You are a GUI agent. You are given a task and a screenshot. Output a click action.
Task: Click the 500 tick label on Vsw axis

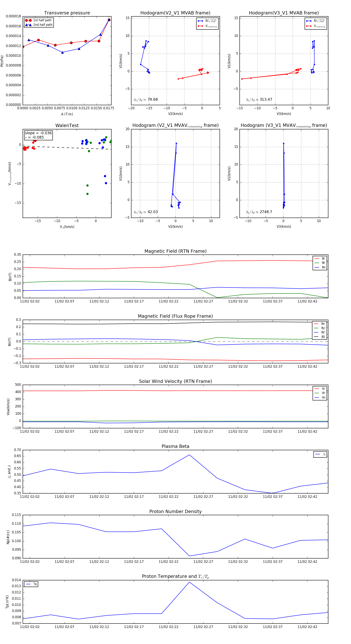pyautogui.click(x=18, y=385)
